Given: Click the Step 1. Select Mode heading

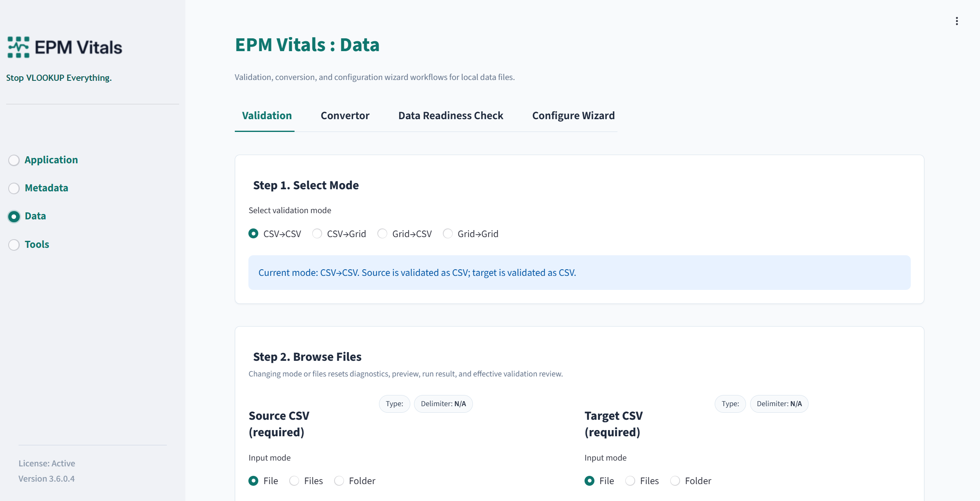Looking at the screenshot, I should [x=306, y=185].
